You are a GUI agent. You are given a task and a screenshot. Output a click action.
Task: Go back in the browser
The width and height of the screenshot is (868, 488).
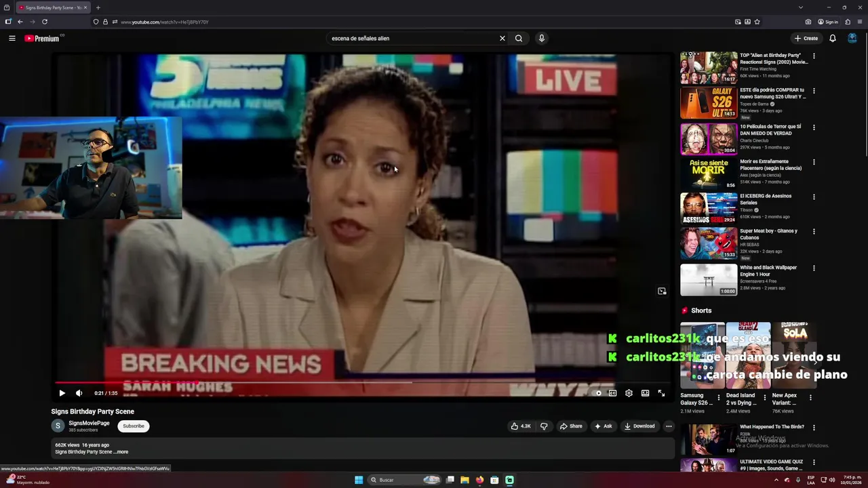click(x=20, y=22)
